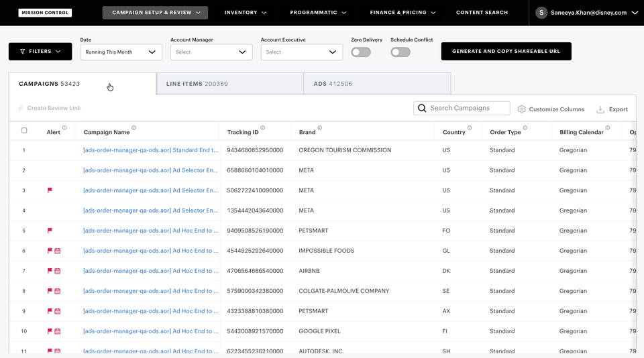Click COLGATE-PALMOLIVE COMPANY brand cell
644x358 pixels.
point(343,291)
